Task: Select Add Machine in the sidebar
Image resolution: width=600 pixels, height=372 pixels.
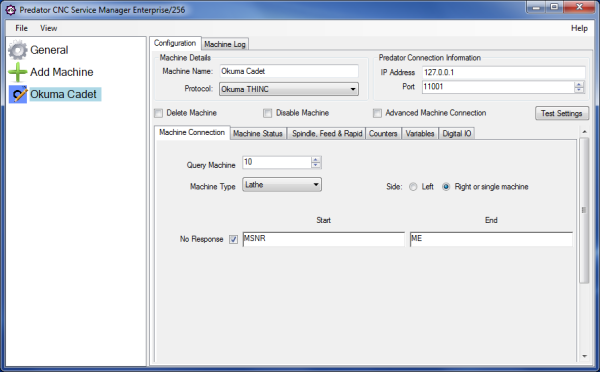Action: coord(62,72)
